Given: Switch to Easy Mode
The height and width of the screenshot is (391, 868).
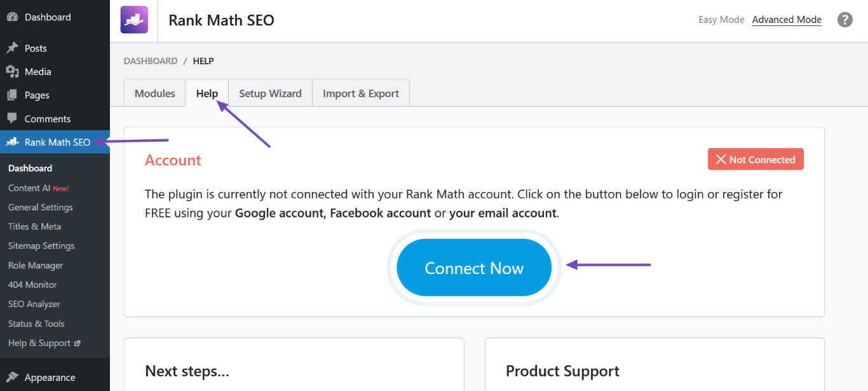Looking at the screenshot, I should coord(721,20).
